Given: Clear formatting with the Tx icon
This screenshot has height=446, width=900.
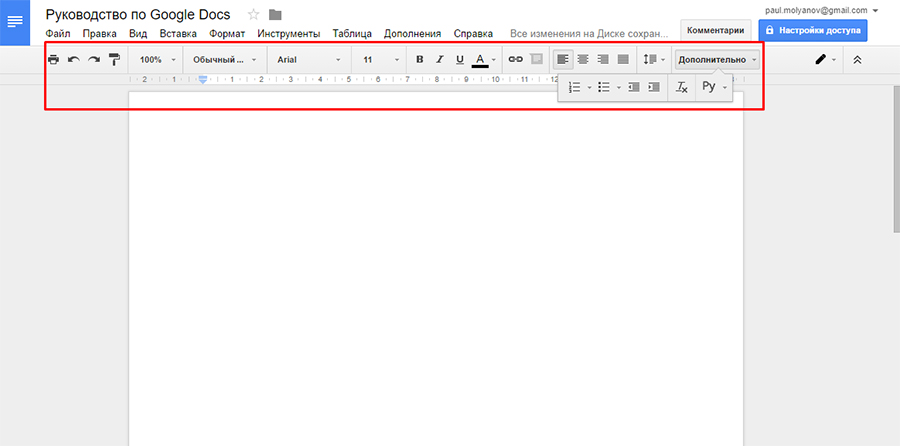Looking at the screenshot, I should 682,88.
